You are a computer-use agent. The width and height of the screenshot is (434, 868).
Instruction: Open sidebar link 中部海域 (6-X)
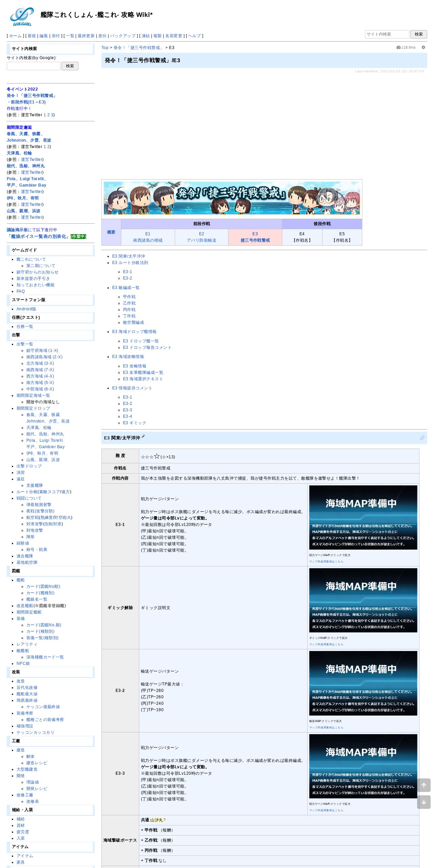pos(40,389)
